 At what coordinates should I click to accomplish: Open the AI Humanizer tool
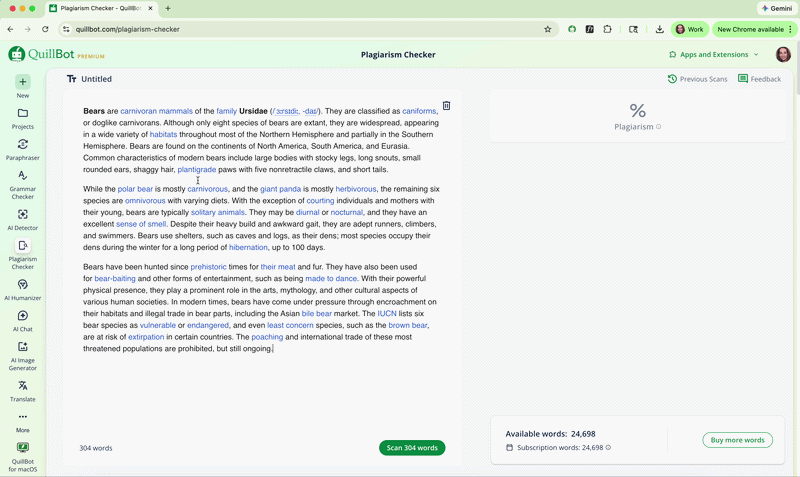pyautogui.click(x=22, y=284)
